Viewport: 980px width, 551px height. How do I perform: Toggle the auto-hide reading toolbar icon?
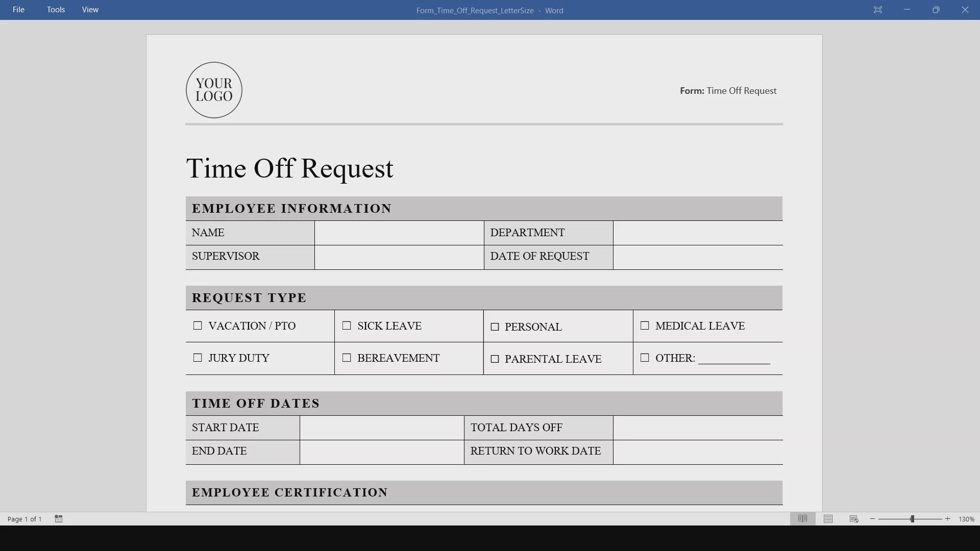pos(877,10)
